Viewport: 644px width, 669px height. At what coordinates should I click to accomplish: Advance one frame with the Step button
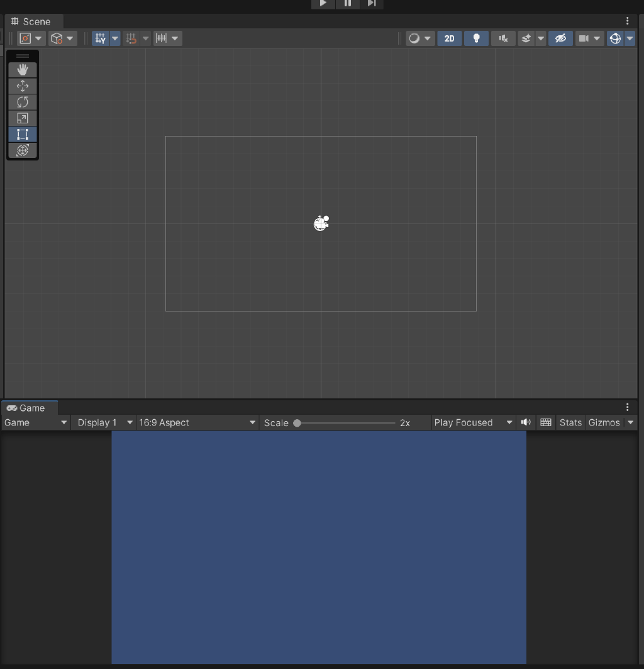pyautogui.click(x=372, y=3)
